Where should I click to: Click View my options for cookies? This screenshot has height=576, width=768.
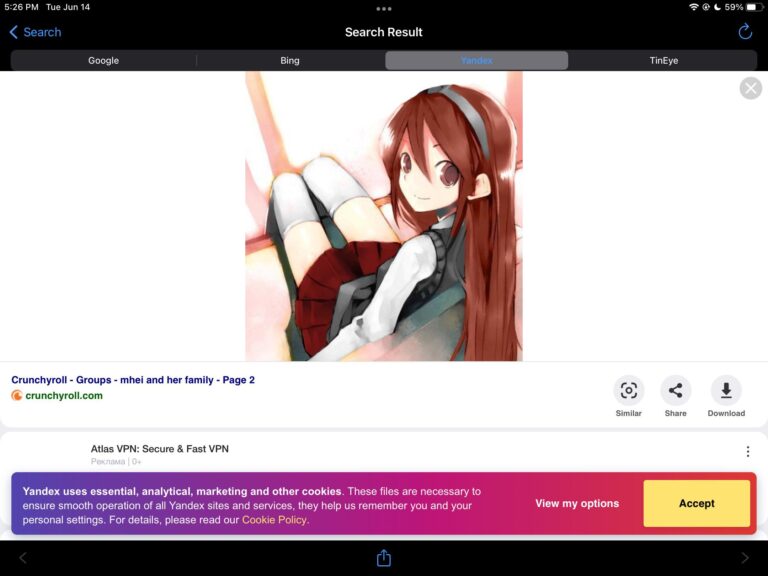[577, 503]
